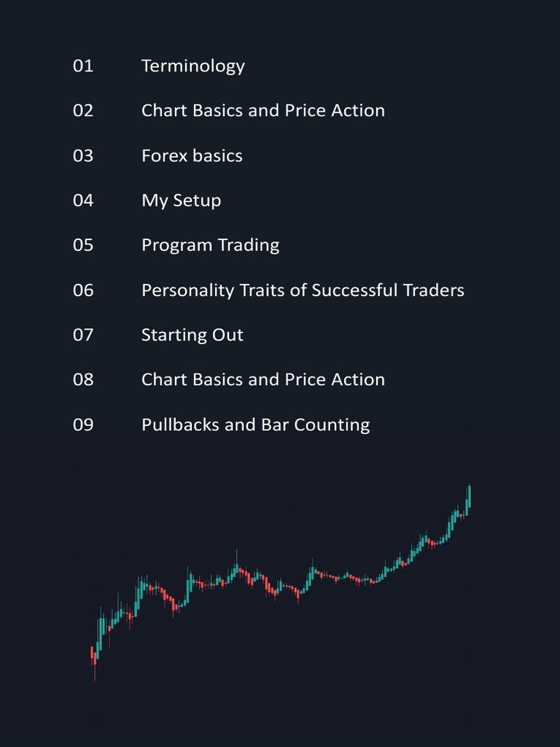The width and height of the screenshot is (560, 747).
Task: Open Chart Basics and Price Action beside 08
Action: (262, 379)
